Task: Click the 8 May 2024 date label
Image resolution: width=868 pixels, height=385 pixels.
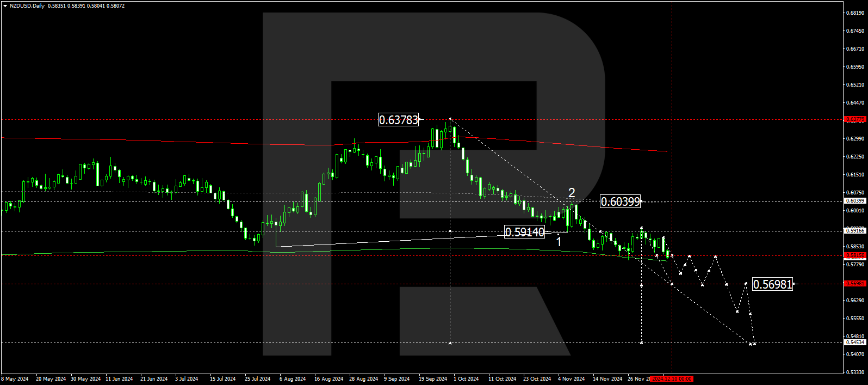Action: coord(15,378)
